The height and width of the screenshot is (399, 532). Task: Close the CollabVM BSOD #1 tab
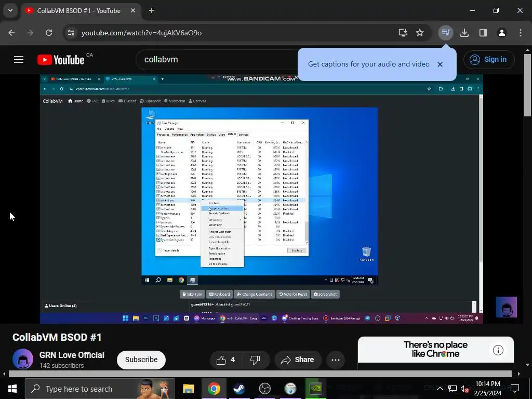(x=133, y=10)
